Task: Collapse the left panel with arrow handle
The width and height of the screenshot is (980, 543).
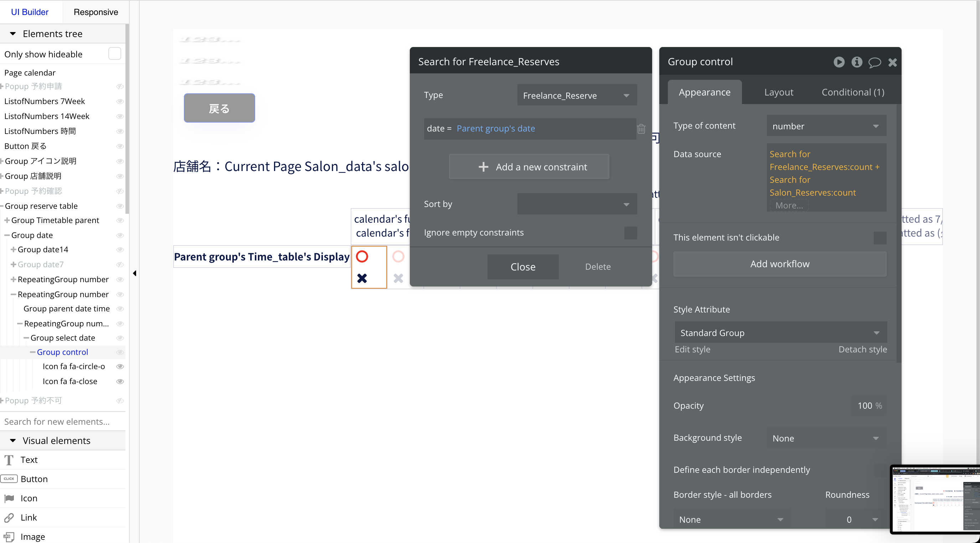Action: (x=135, y=273)
